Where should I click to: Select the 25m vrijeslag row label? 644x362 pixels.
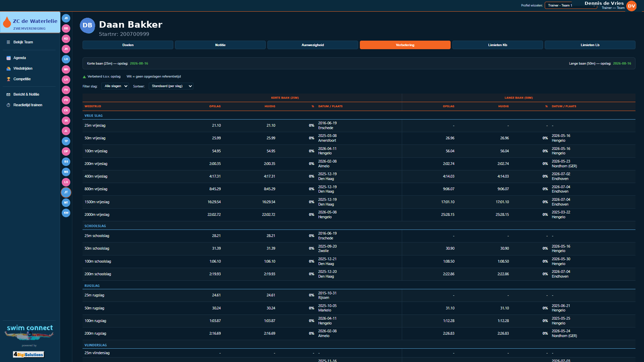[95, 126]
